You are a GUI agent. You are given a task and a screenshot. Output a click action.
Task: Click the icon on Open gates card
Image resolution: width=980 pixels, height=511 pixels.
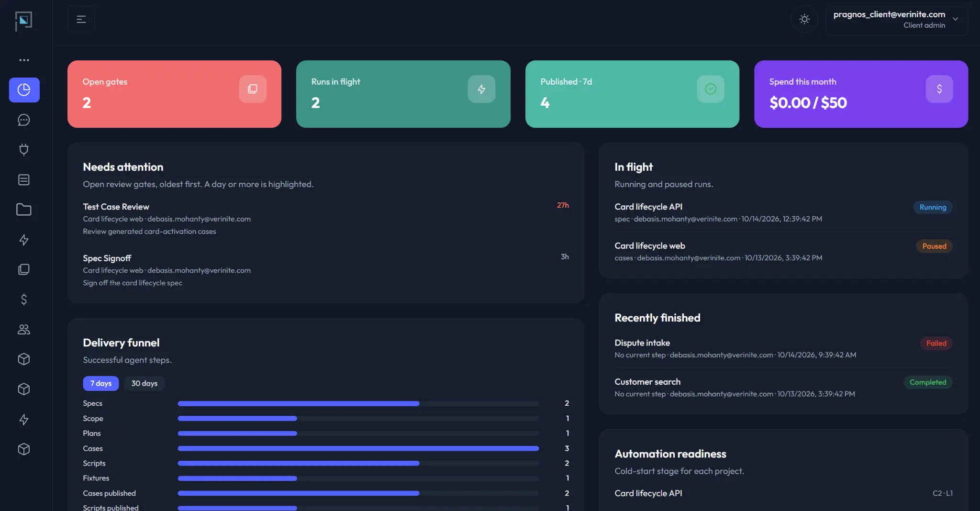pyautogui.click(x=253, y=89)
